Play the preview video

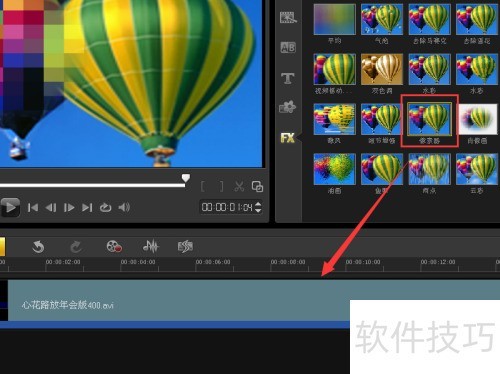point(10,207)
